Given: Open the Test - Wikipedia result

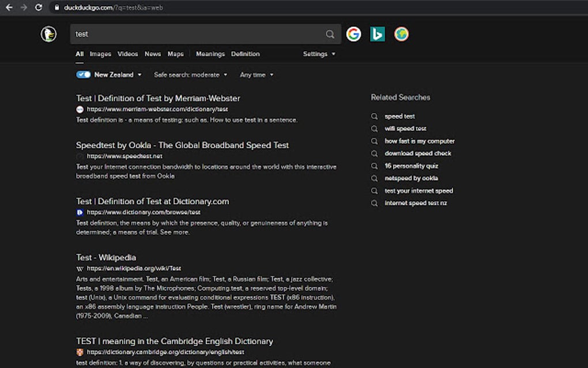Looking at the screenshot, I should (105, 258).
